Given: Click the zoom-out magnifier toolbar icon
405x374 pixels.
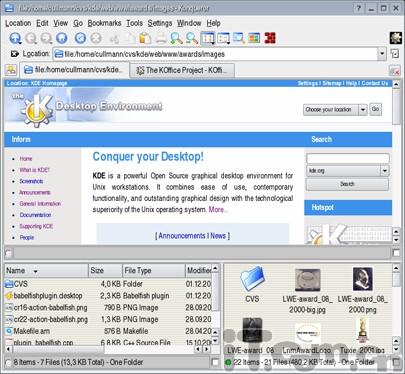Looking at the screenshot, I should 192,38.
